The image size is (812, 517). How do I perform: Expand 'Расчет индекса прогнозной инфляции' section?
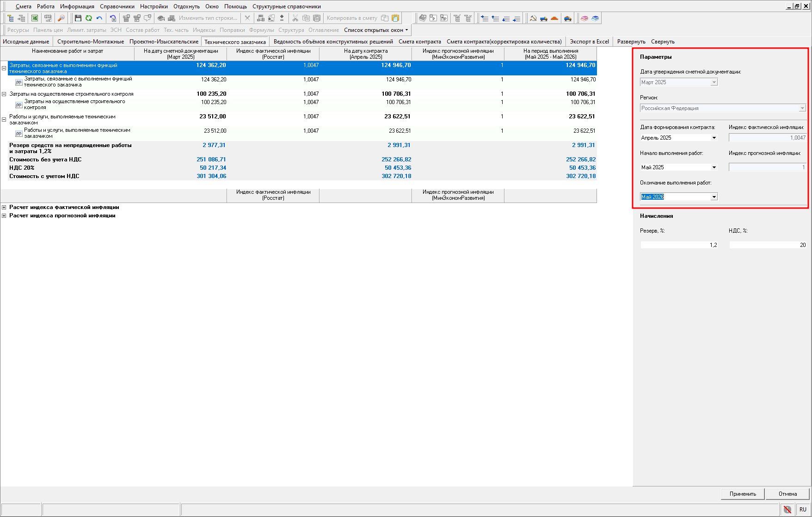click(x=4, y=216)
